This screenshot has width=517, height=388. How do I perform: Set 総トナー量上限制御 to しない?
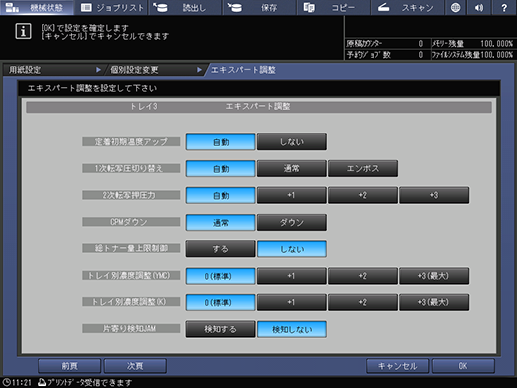click(x=292, y=249)
